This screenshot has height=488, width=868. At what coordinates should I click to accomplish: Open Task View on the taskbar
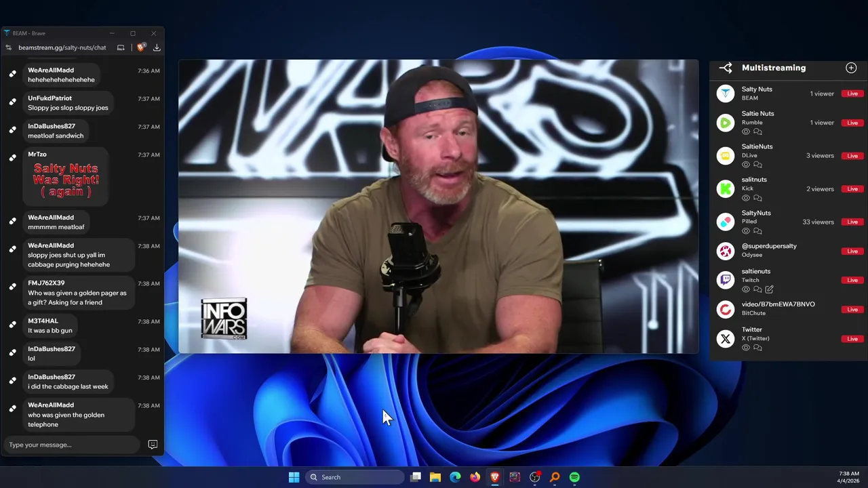416,477
